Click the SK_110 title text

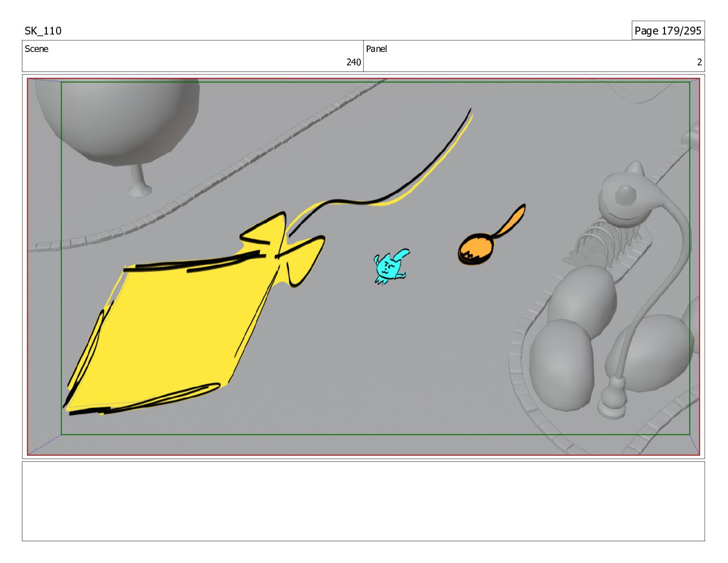[x=43, y=31]
